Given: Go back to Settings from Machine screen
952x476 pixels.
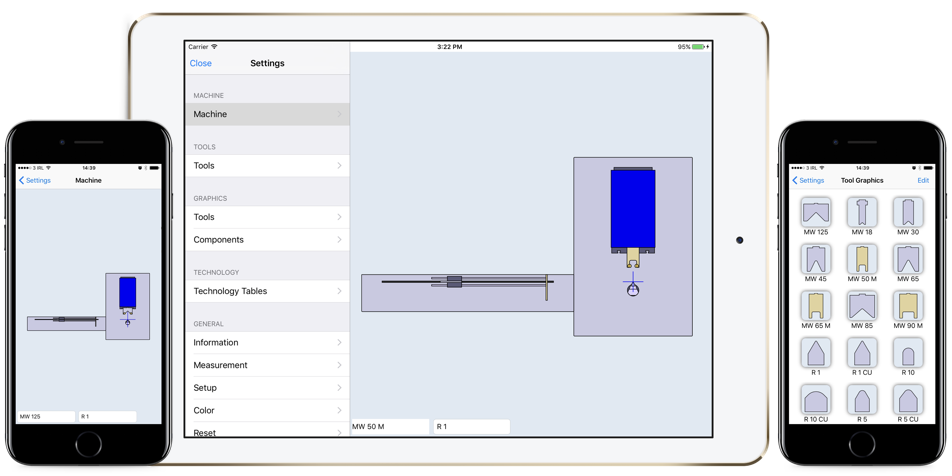Looking at the screenshot, I should point(35,181).
